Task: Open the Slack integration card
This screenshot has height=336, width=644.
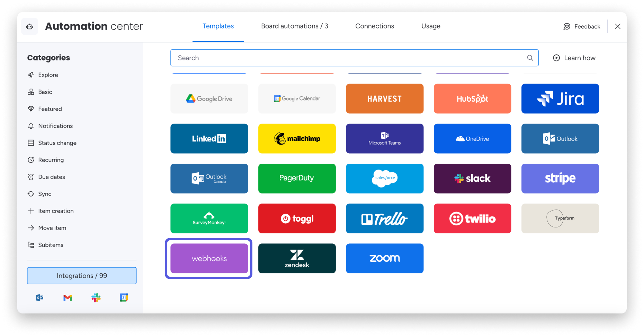Action: pyautogui.click(x=472, y=179)
